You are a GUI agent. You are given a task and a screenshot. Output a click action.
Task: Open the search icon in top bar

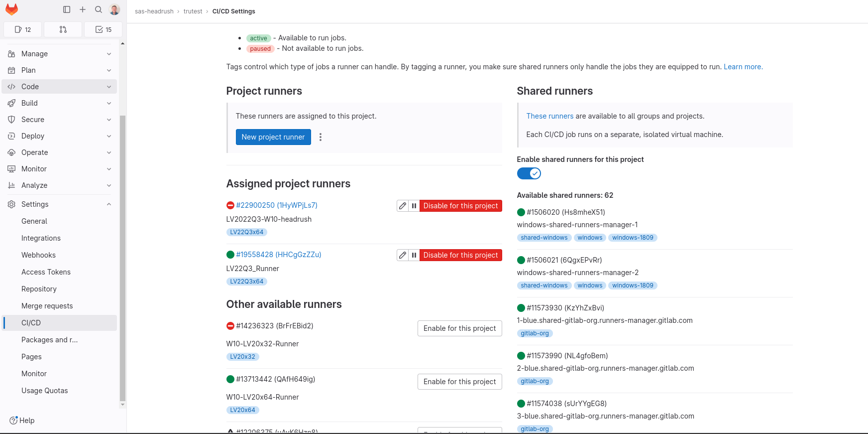(x=99, y=9)
